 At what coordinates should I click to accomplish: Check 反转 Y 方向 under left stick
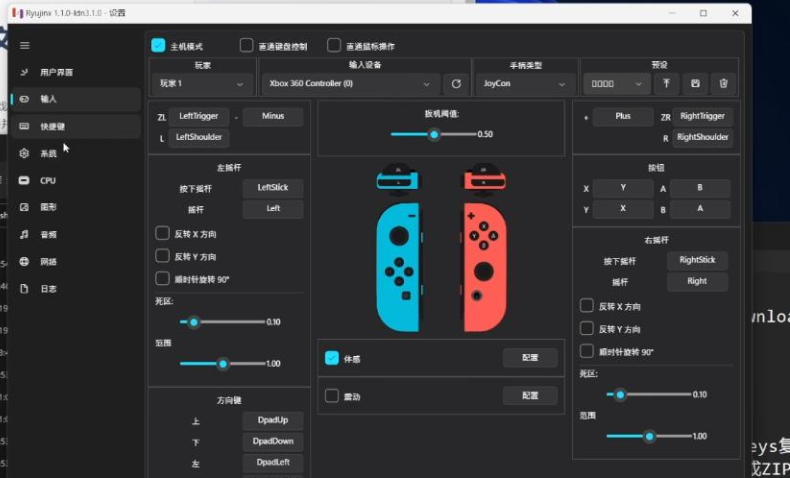point(162,256)
